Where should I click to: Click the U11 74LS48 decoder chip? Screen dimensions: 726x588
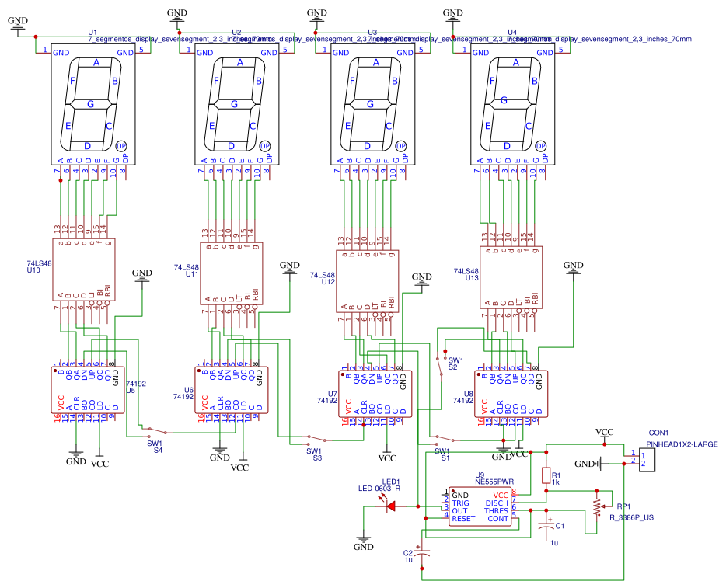[232, 273]
